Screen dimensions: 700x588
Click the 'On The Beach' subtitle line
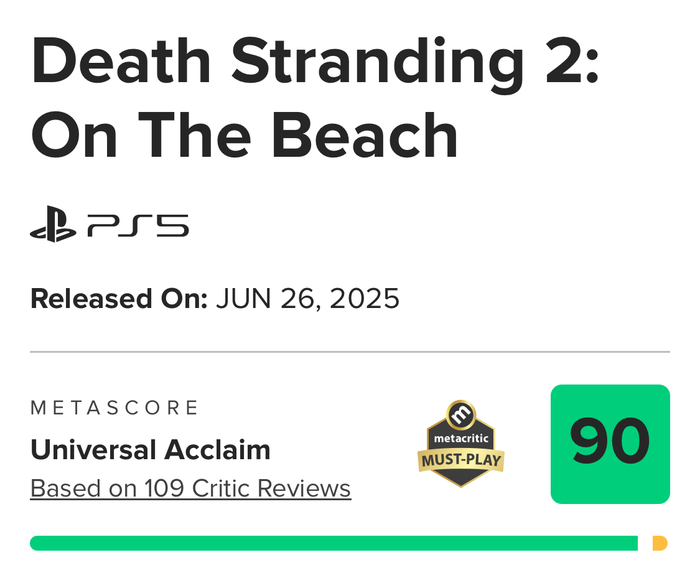244,135
